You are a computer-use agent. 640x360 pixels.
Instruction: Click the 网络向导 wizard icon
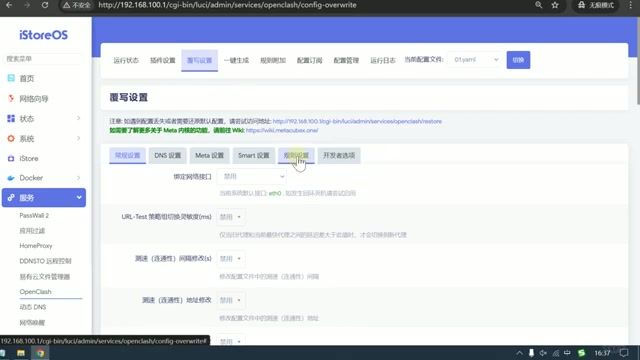pyautogui.click(x=11, y=98)
